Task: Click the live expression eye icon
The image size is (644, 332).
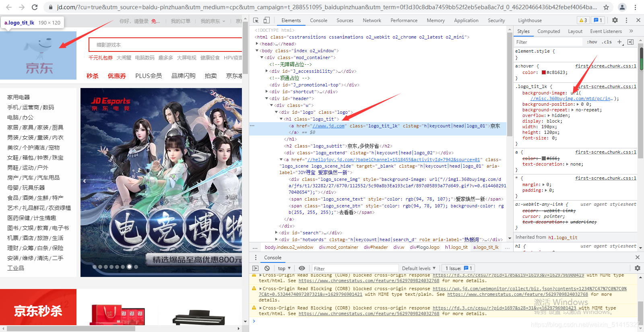Action: pyautogui.click(x=301, y=268)
